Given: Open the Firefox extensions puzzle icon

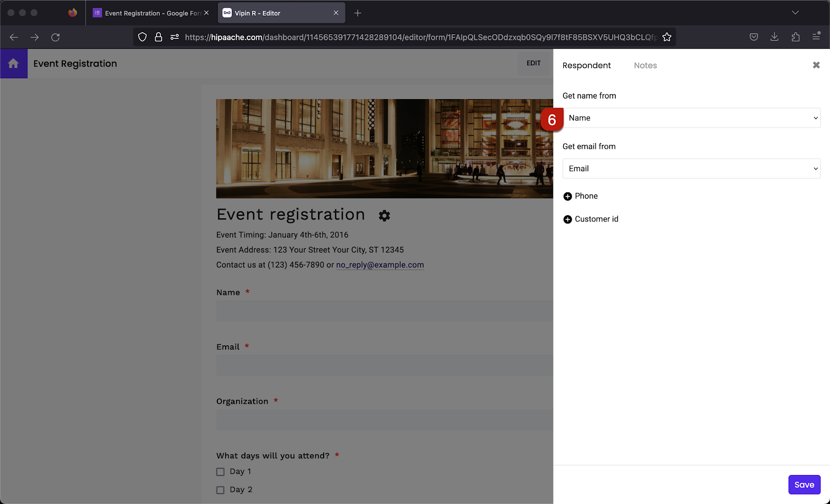Looking at the screenshot, I should pyautogui.click(x=795, y=37).
